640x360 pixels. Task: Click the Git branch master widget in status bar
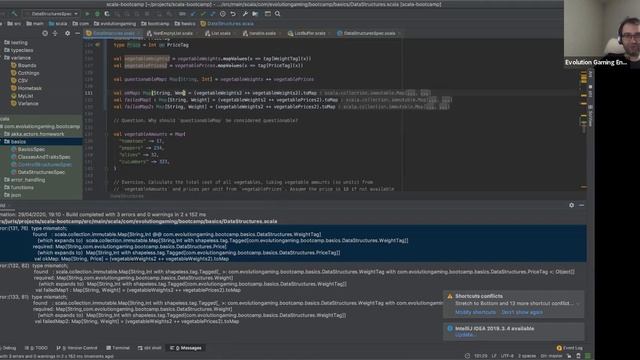[x=552, y=356]
